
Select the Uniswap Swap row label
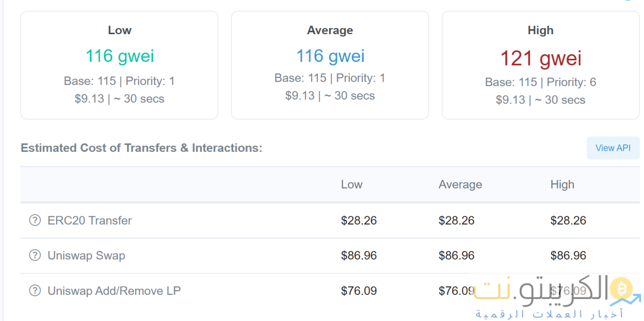tap(87, 256)
